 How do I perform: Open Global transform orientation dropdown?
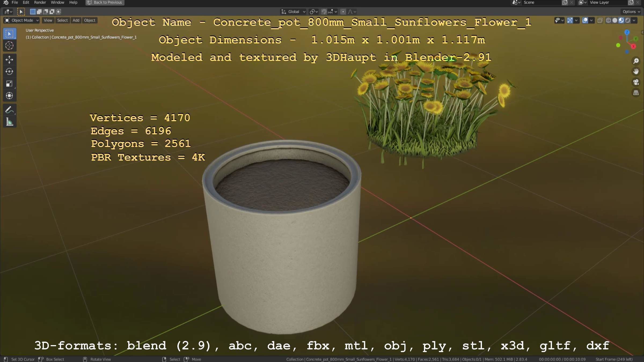click(293, 12)
